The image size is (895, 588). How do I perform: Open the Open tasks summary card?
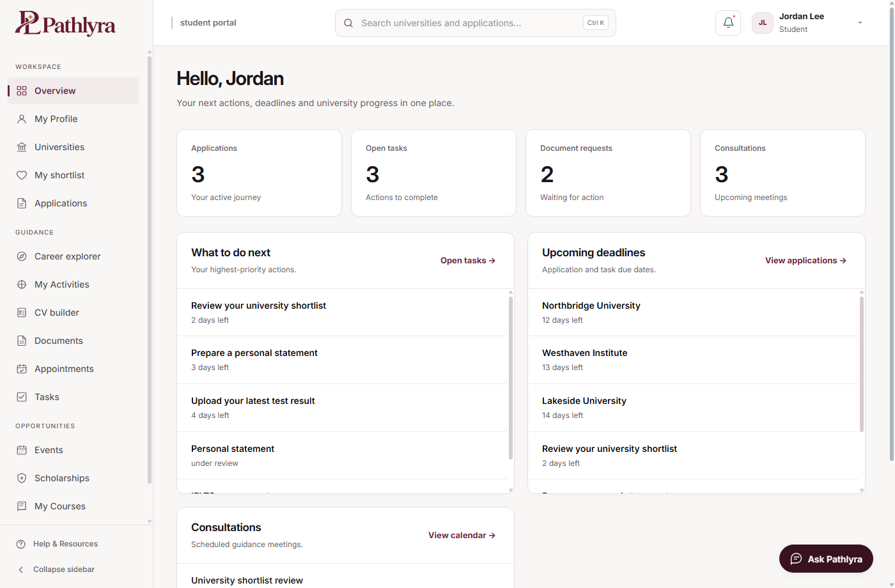point(433,173)
